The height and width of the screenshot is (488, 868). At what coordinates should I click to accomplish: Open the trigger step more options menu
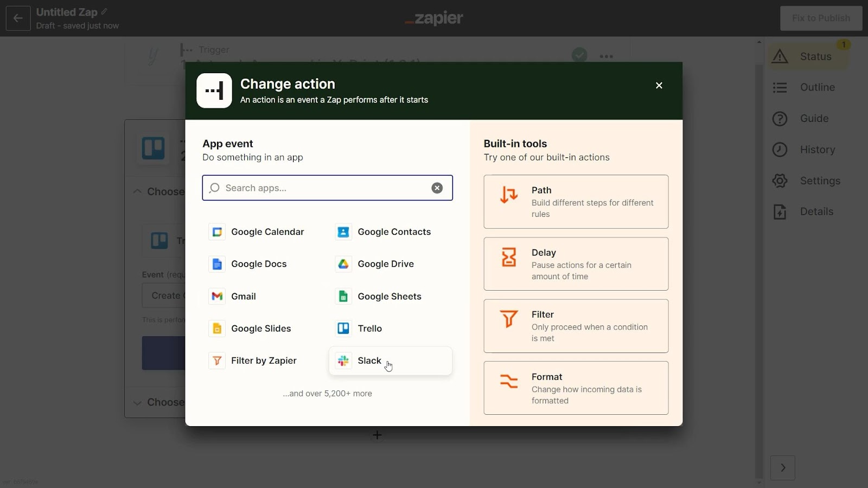[x=606, y=56]
